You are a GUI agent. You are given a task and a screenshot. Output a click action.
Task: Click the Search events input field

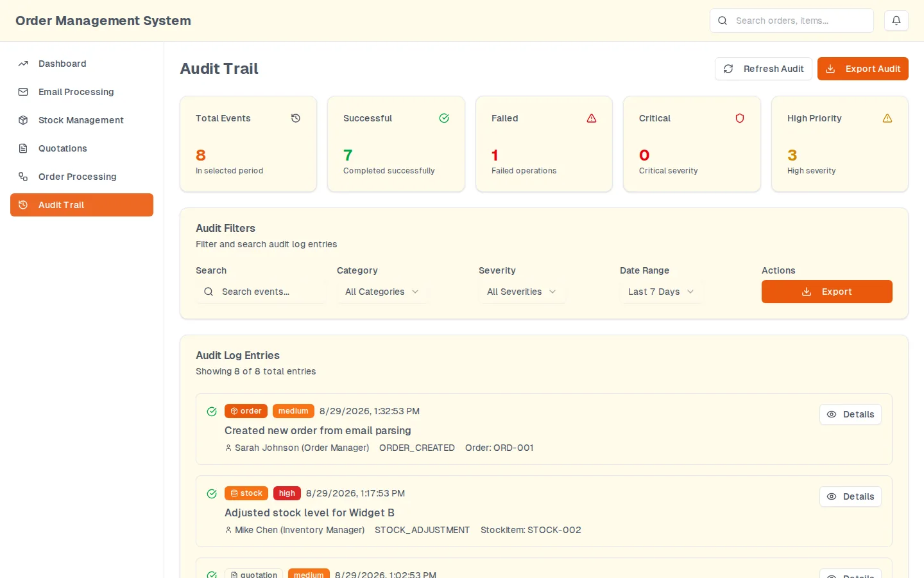click(x=261, y=292)
